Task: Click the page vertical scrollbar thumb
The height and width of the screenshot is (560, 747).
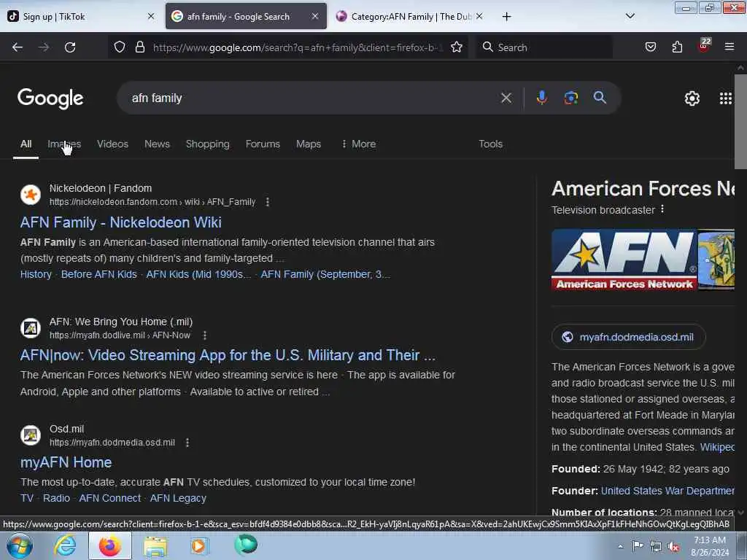Action: tap(740, 122)
